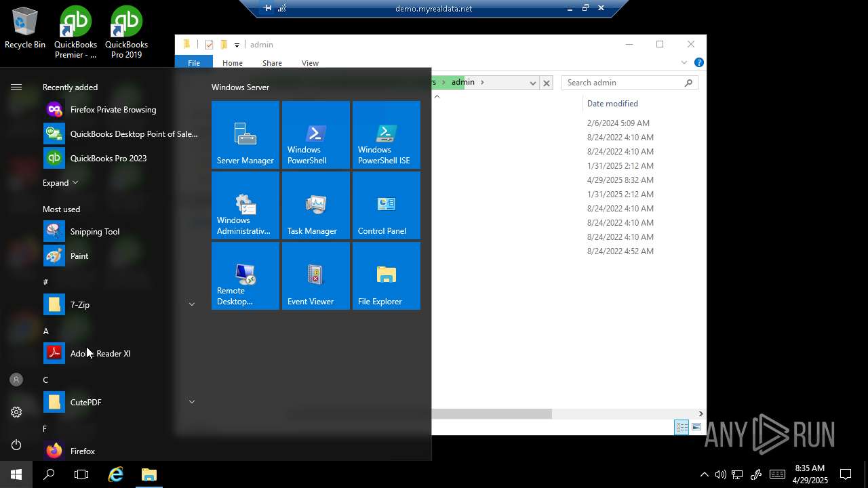
Task: Click the admin breadcrumb in address bar
Action: pos(463,82)
